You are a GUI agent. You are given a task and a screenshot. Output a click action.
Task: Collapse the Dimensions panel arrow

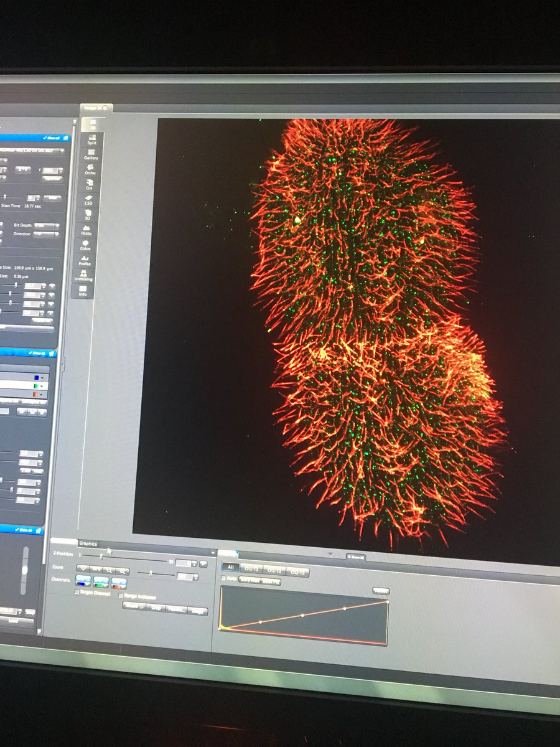(213, 552)
